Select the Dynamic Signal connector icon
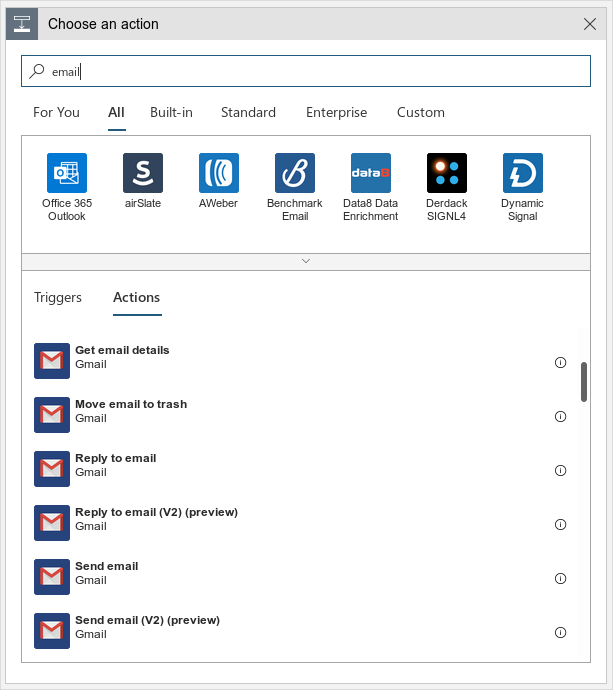Viewport: 613px width, 690px height. pyautogui.click(x=523, y=173)
